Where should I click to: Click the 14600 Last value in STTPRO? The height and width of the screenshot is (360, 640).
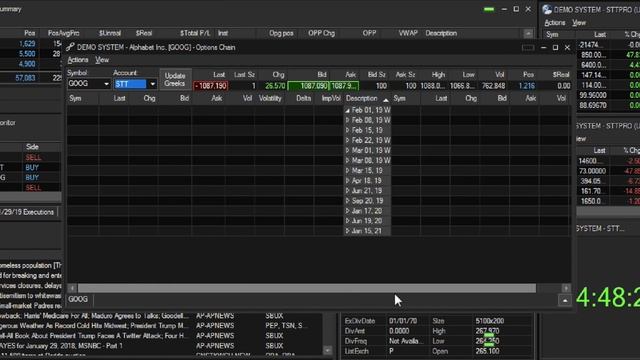(x=588, y=161)
